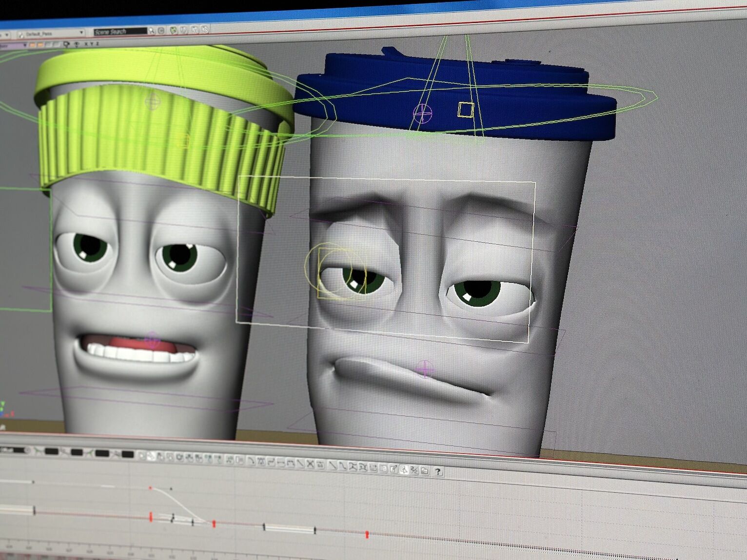This screenshot has width=747, height=560.
Task: Click the Scene Search magnifying glass icon
Action: 151,30
